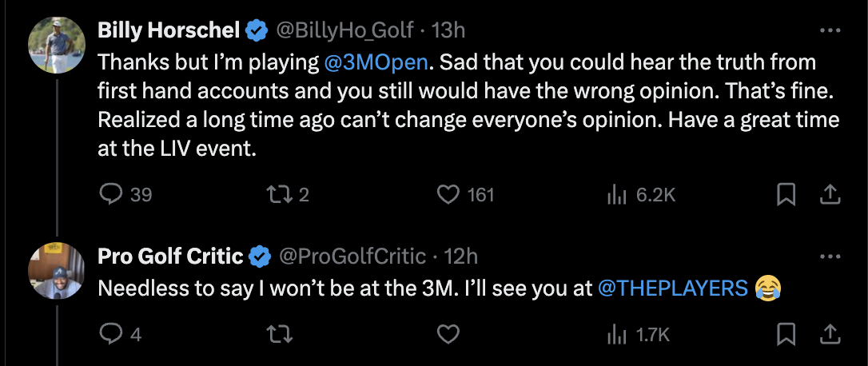Open Billy Horschel's display name profile

click(x=169, y=31)
